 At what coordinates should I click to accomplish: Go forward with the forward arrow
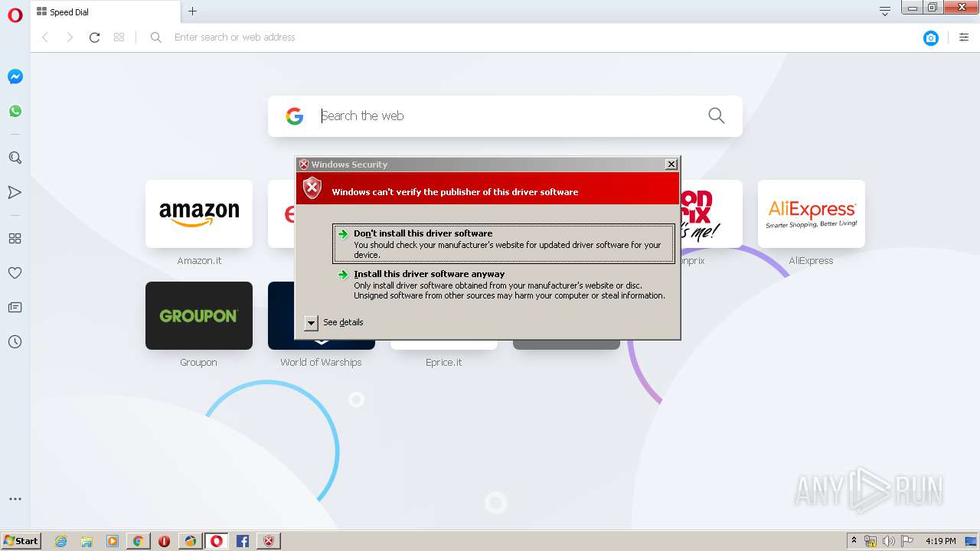pos(70,37)
